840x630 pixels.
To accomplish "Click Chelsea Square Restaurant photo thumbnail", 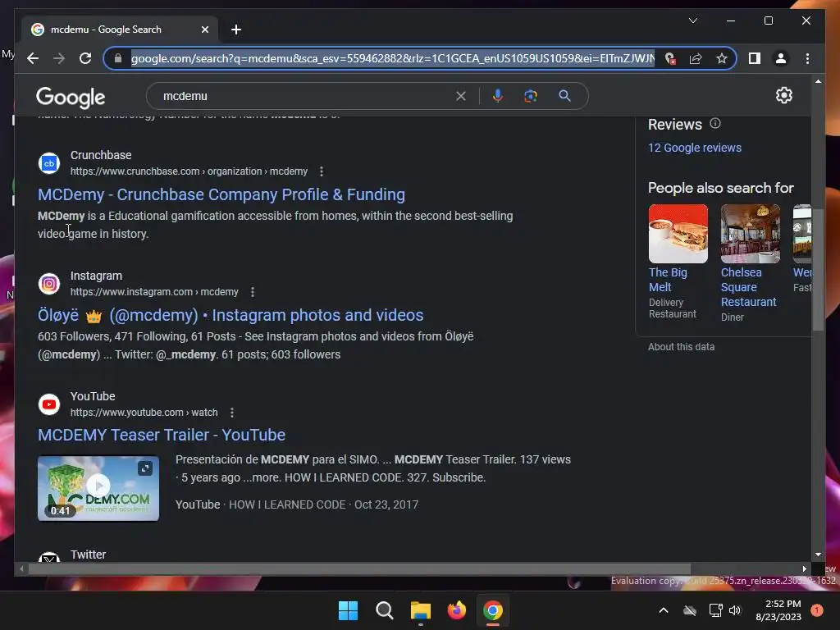I will click(x=750, y=234).
